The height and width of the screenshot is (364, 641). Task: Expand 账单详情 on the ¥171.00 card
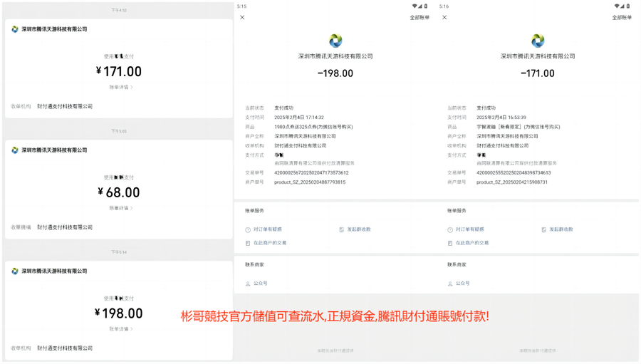tap(121, 88)
